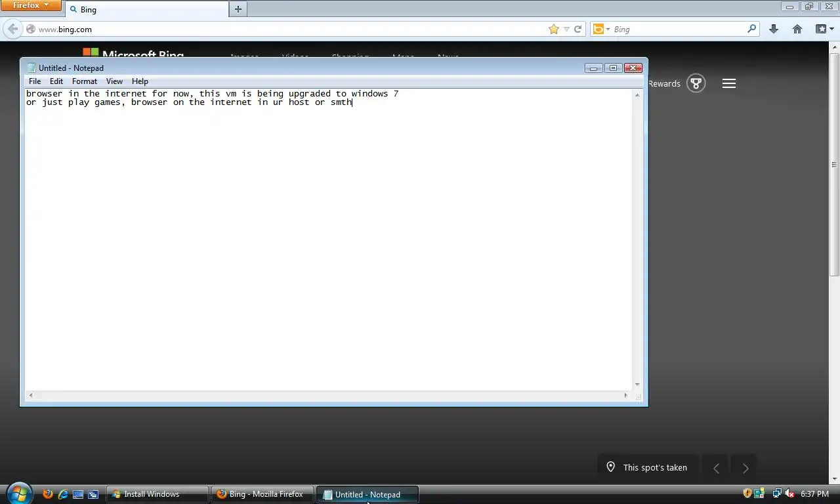Image resolution: width=840 pixels, height=504 pixels.
Task: Select the Bing tab in Firefox
Action: 147,9
